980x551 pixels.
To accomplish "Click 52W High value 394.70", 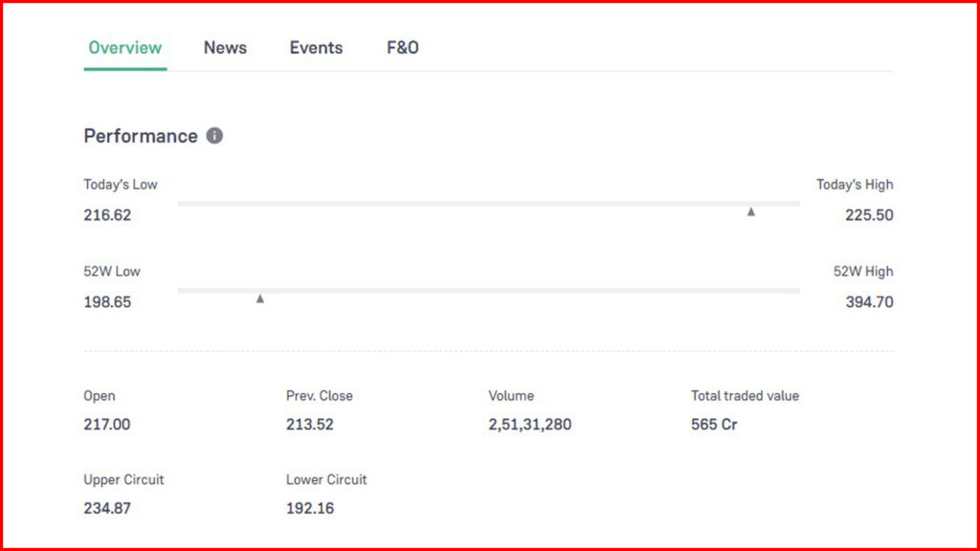I will (869, 301).
